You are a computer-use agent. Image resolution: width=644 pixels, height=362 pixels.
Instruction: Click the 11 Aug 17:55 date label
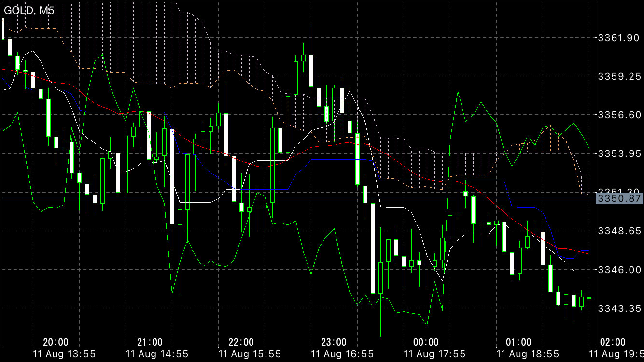(x=434, y=354)
